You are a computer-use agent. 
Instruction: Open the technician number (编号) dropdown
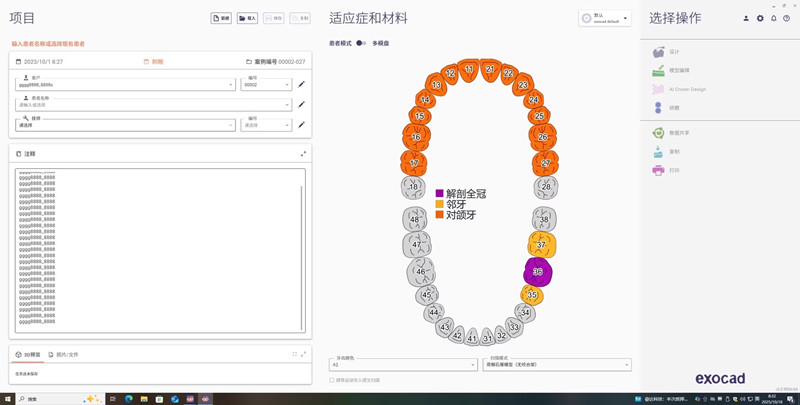tap(266, 125)
